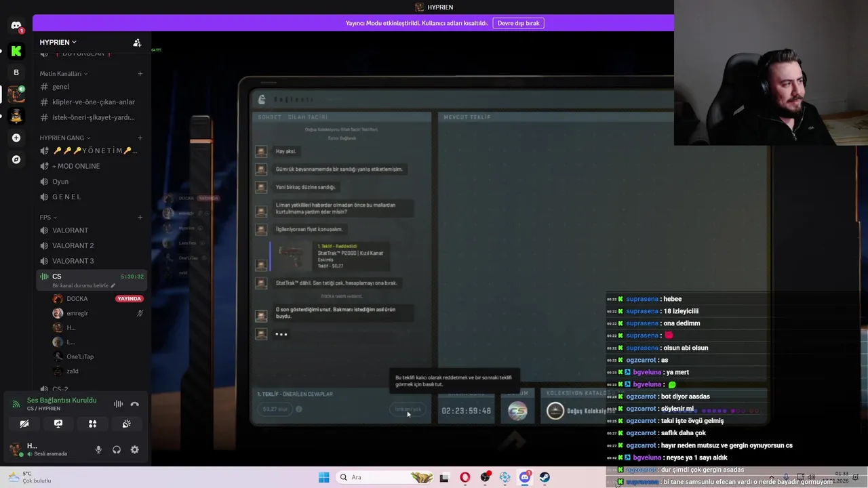Open Task View on taskbar
Screen dimensions: 868x488
pos(444,477)
